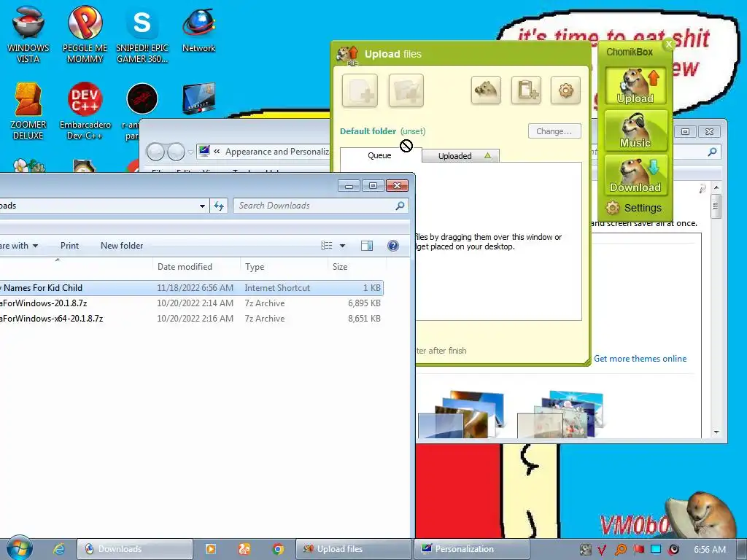Click the ChomikBox Upload hamster button
747x560 pixels.
(635, 86)
